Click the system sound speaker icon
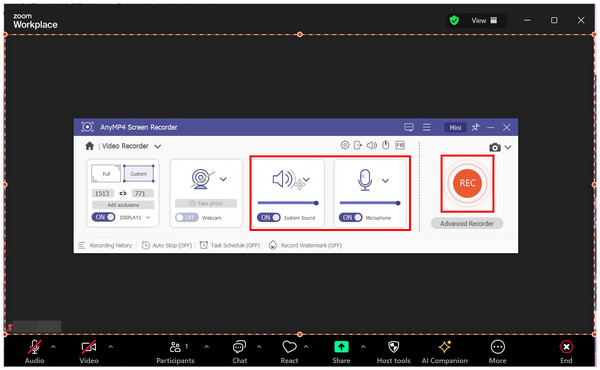The height and width of the screenshot is (370, 600). tap(283, 179)
